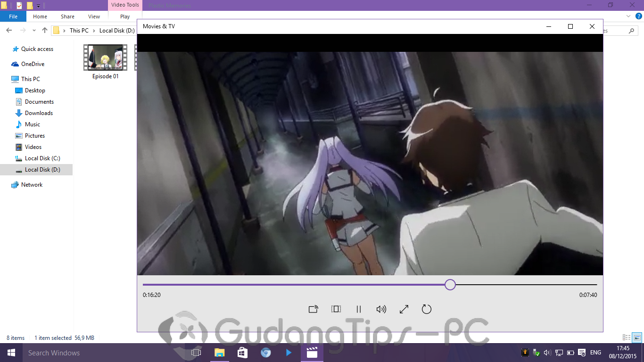Switch Explorer to details view

[x=627, y=337]
